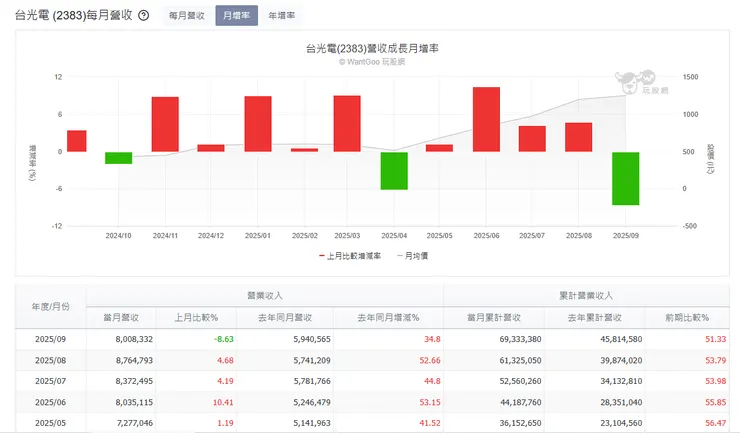This screenshot has width=740, height=433.
Task: Click the 2025/06 red bar
Action: [x=486, y=119]
